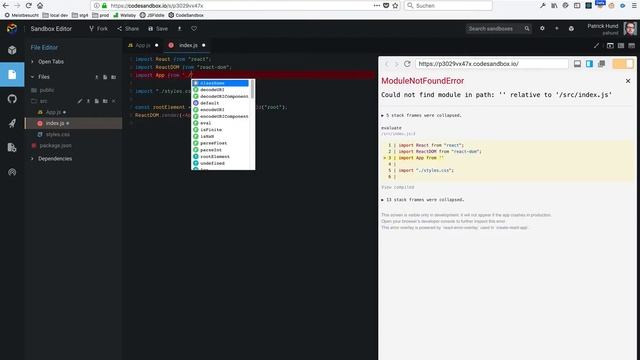Viewport: 640px width, 360px height.
Task: Collapse Files section
Action: click(x=40, y=77)
